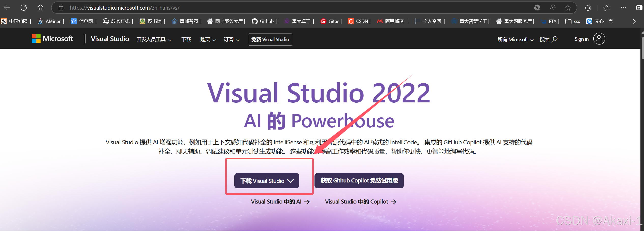Open the 搜索 search tool
The height and width of the screenshot is (231, 644).
(548, 39)
